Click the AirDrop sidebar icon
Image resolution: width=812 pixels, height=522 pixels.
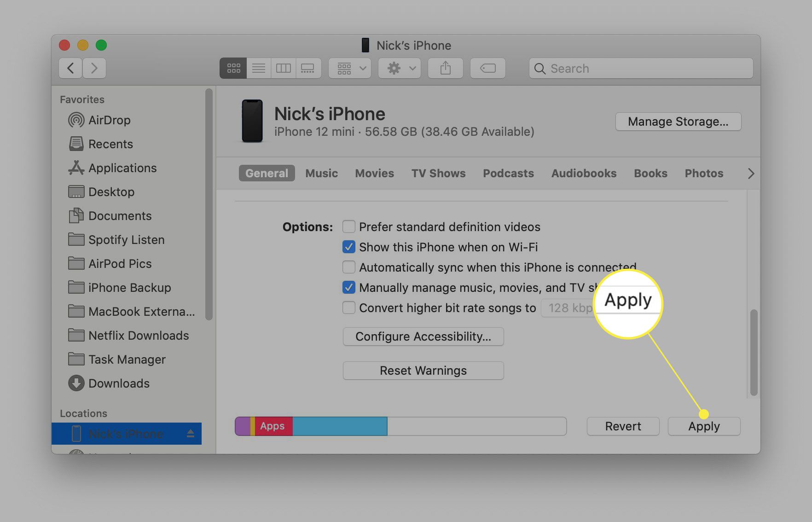(76, 120)
